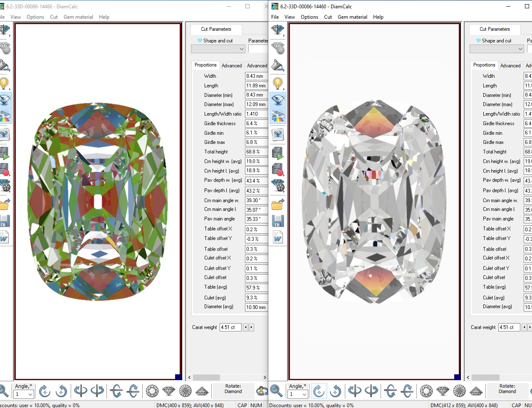The width and height of the screenshot is (532, 408).
Task: Toggle sparkling diamond render icon, right window
Action: (x=277, y=99)
